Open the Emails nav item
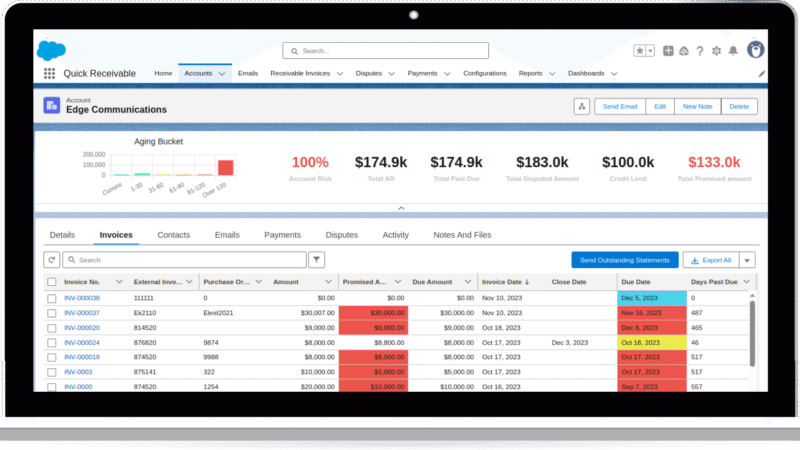The width and height of the screenshot is (800, 450). click(x=248, y=73)
